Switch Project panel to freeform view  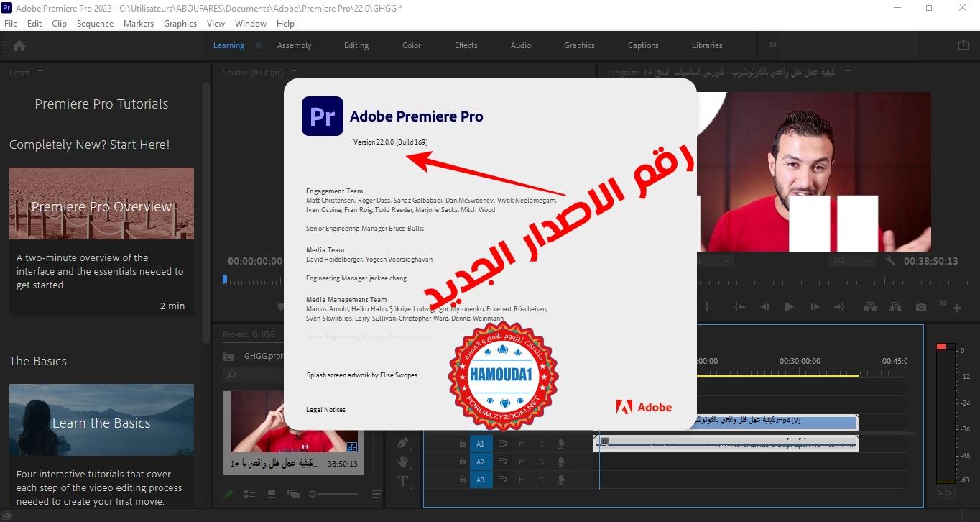[x=292, y=494]
